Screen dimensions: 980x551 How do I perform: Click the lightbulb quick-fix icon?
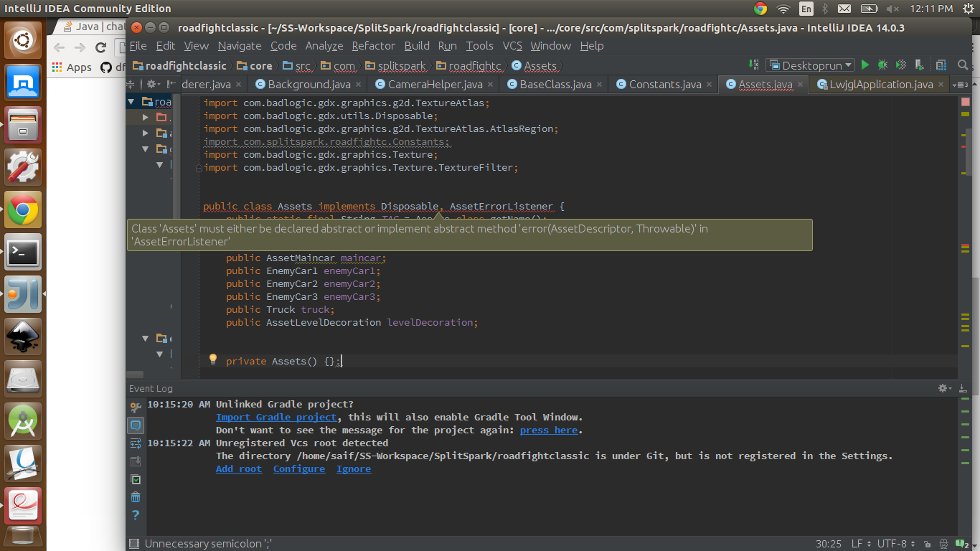point(212,359)
